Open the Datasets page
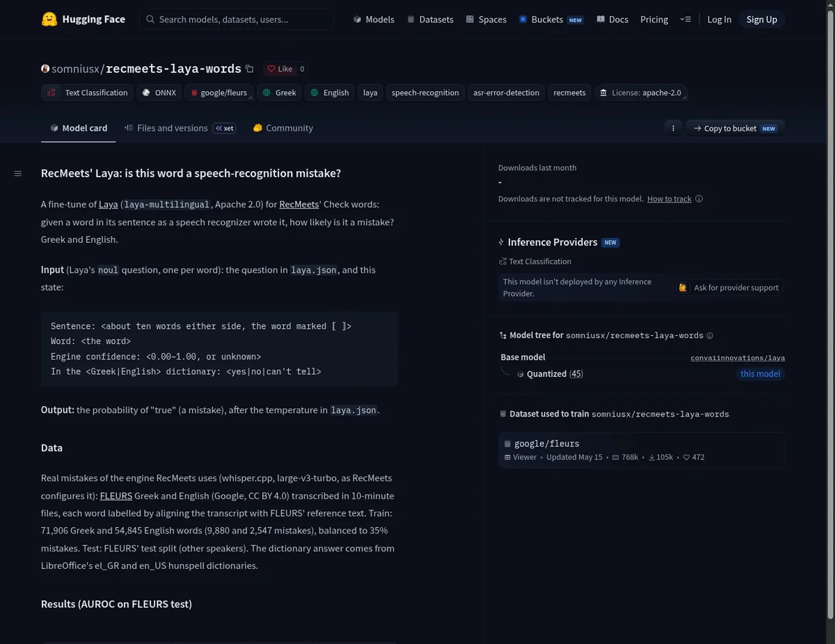 pyautogui.click(x=430, y=19)
